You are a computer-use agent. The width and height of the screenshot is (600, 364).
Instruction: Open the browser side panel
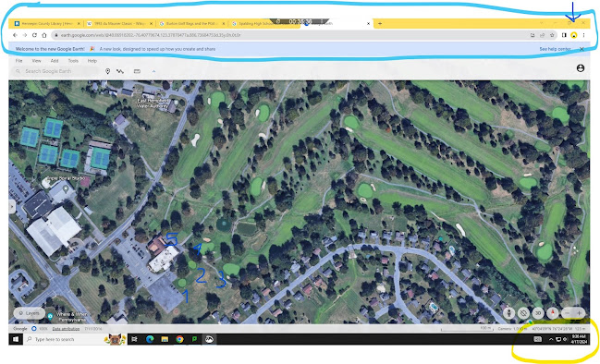tap(564, 35)
